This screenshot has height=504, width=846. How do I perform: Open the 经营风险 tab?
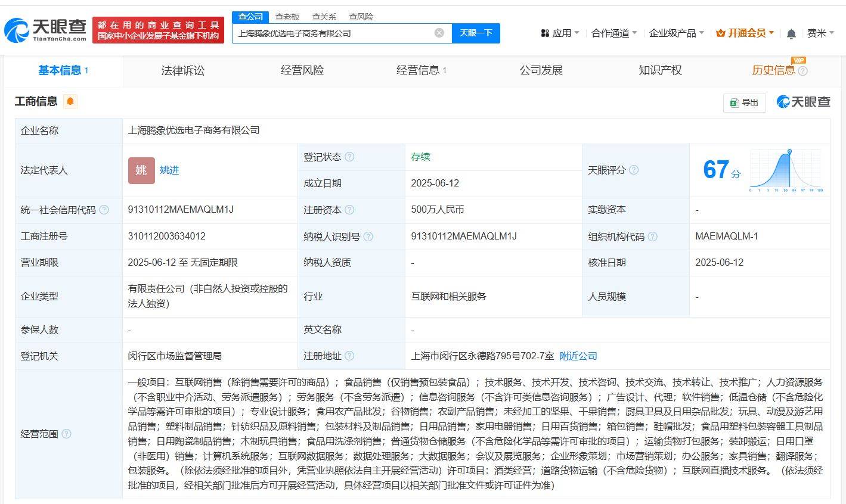302,70
